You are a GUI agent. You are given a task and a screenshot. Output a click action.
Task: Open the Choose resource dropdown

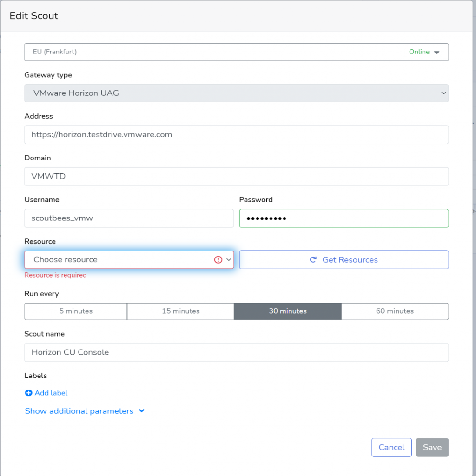tap(121, 260)
